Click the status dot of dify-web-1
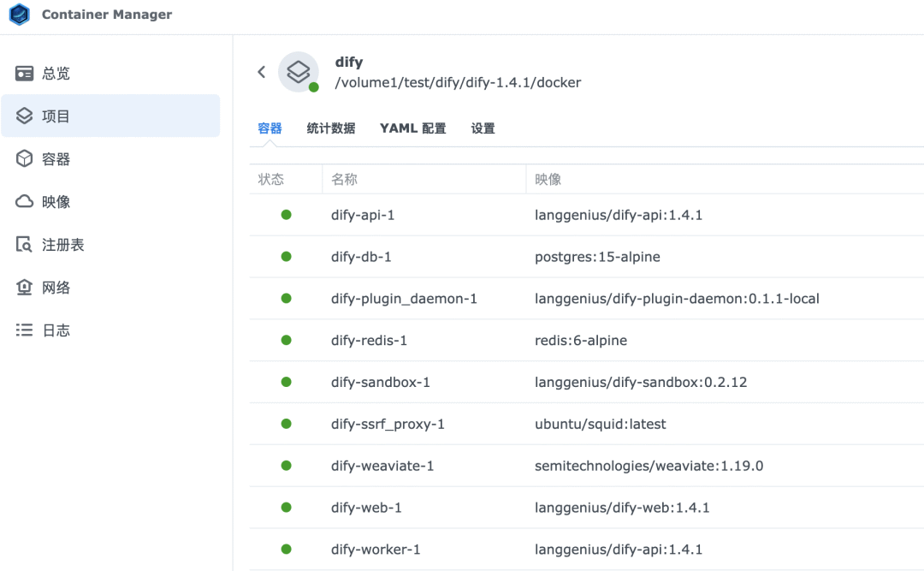Image resolution: width=924 pixels, height=571 pixels. 287,508
